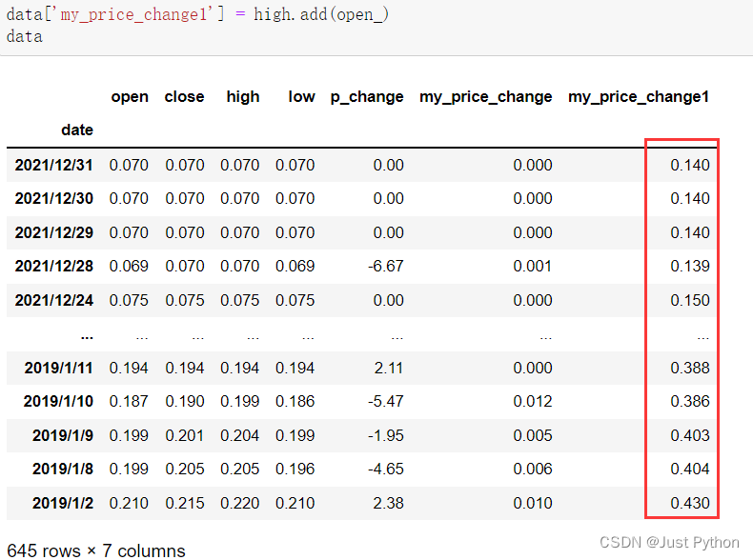Screen dimensions: 753x560
Task: Click p_change value -5.47
Action: [x=386, y=402]
